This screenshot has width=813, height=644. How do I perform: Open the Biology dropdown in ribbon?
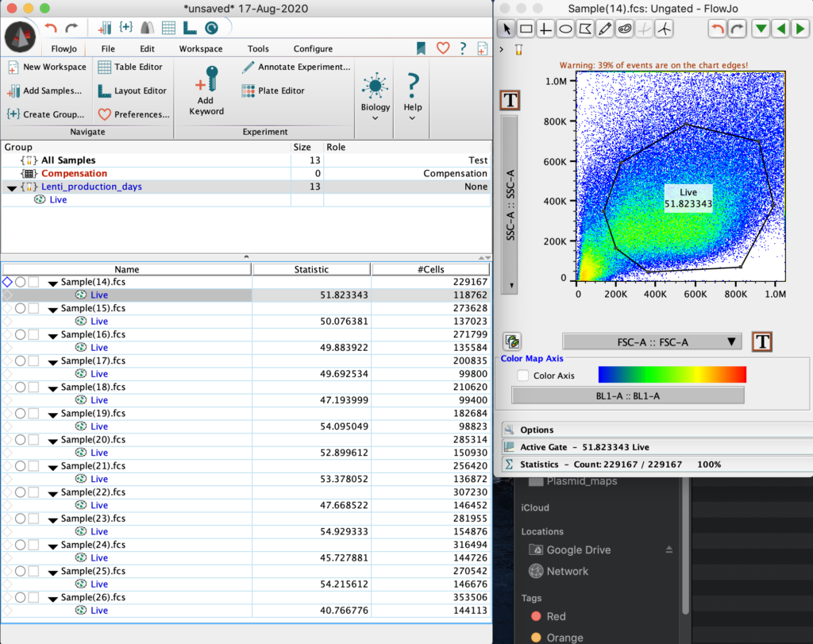[375, 98]
